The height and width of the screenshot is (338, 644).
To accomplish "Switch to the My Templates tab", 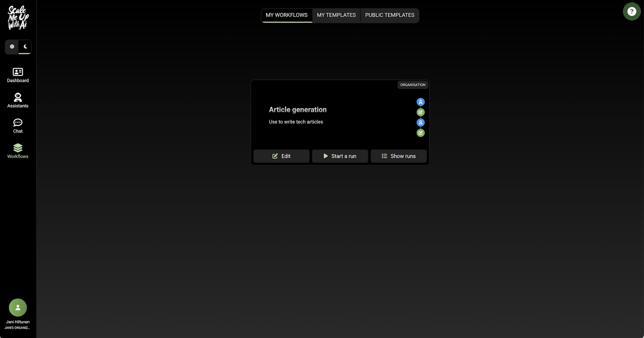I will tap(336, 15).
